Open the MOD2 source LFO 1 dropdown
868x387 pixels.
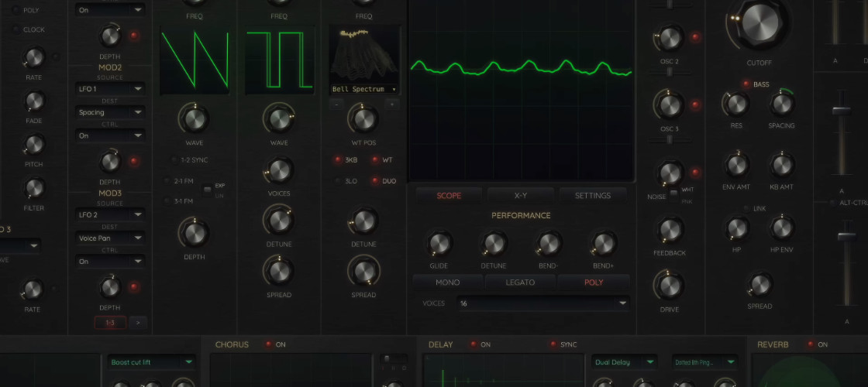(x=109, y=89)
